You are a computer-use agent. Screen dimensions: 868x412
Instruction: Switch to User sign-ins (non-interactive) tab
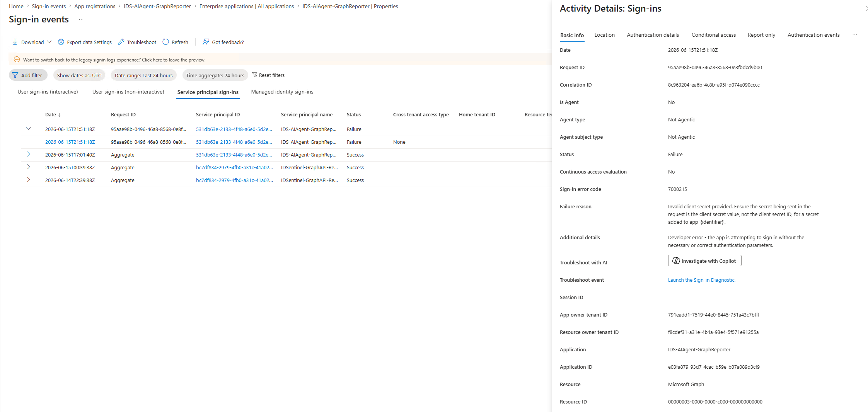tap(128, 92)
